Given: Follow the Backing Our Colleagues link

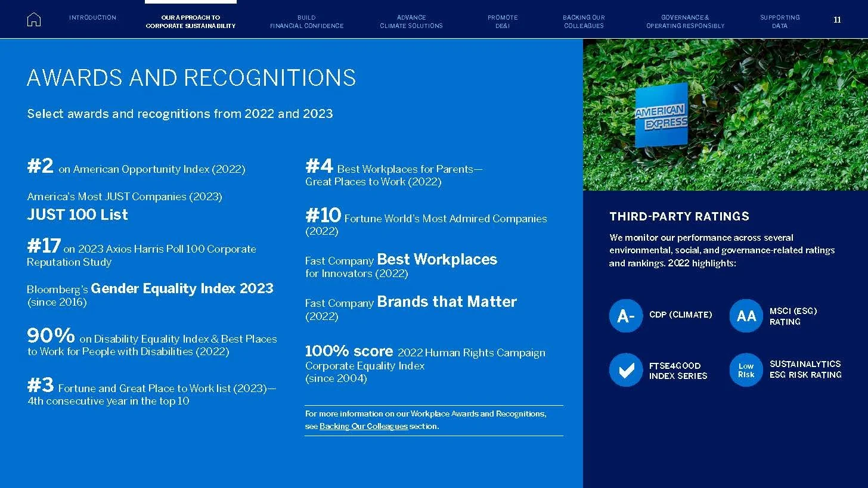Looking at the screenshot, I should [364, 427].
